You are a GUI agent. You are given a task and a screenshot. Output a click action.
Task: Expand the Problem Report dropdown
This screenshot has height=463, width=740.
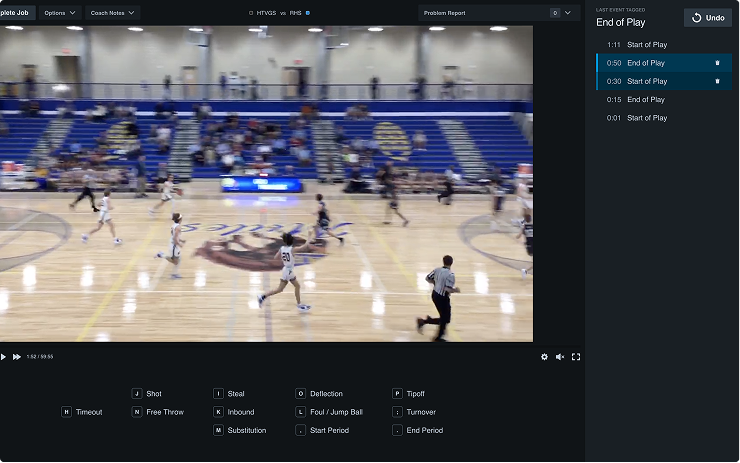tap(568, 13)
